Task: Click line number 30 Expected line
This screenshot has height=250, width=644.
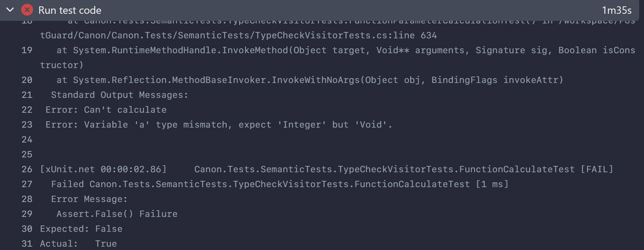Action: (x=27, y=229)
